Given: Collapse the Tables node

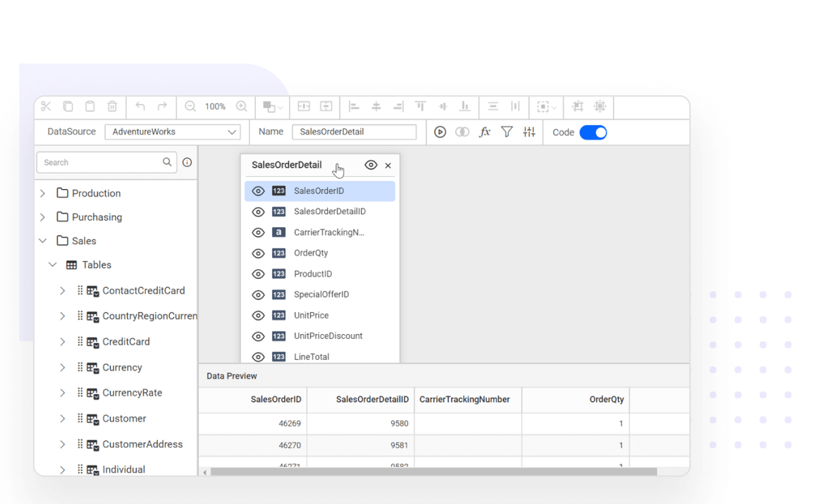Looking at the screenshot, I should 52,265.
